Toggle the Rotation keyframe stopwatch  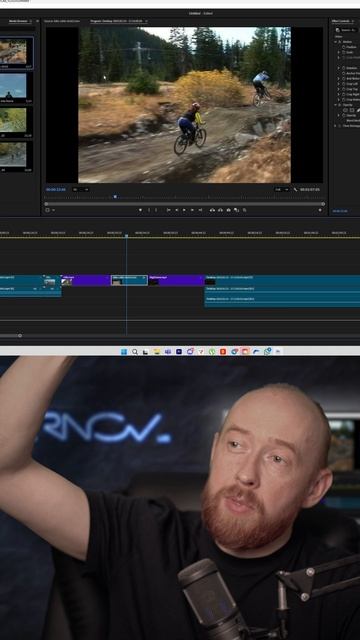[343, 68]
